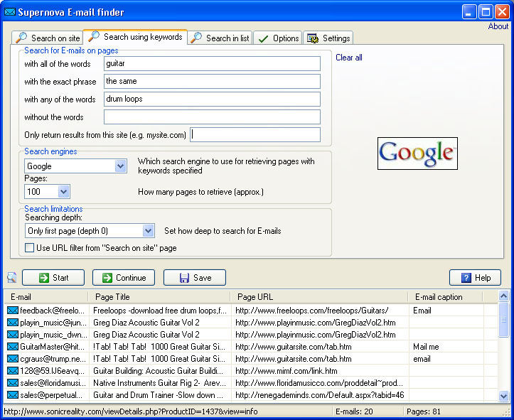Click the About link
514x420 pixels.
tap(498, 26)
